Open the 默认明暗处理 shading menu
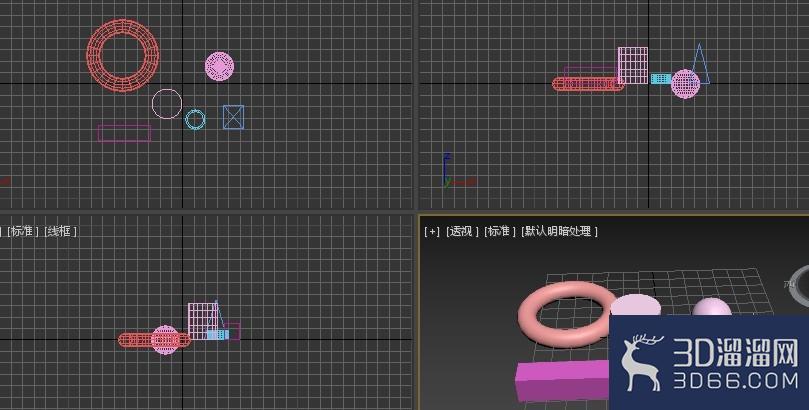This screenshot has height=410, width=809. coord(559,232)
